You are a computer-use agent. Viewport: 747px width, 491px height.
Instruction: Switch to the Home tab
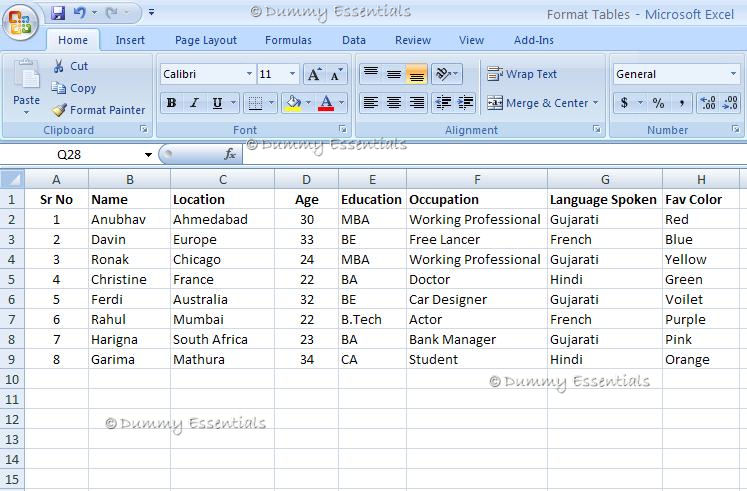pos(73,40)
